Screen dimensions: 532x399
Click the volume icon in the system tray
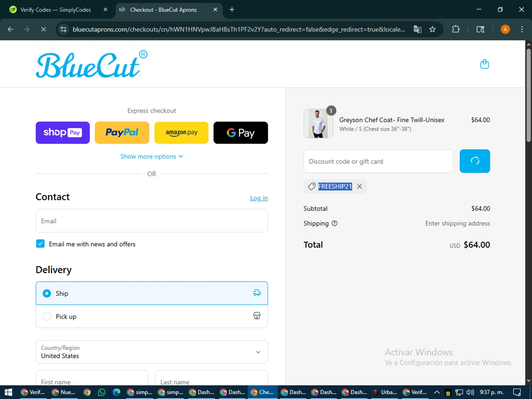point(470,392)
